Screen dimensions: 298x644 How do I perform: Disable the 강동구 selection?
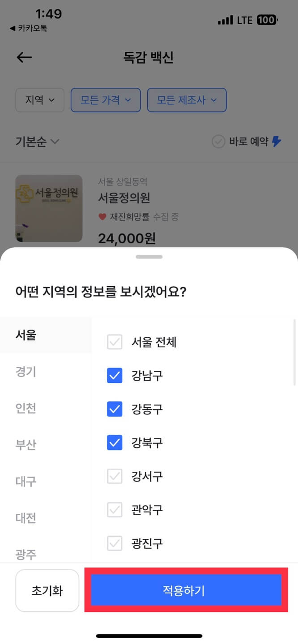click(115, 409)
